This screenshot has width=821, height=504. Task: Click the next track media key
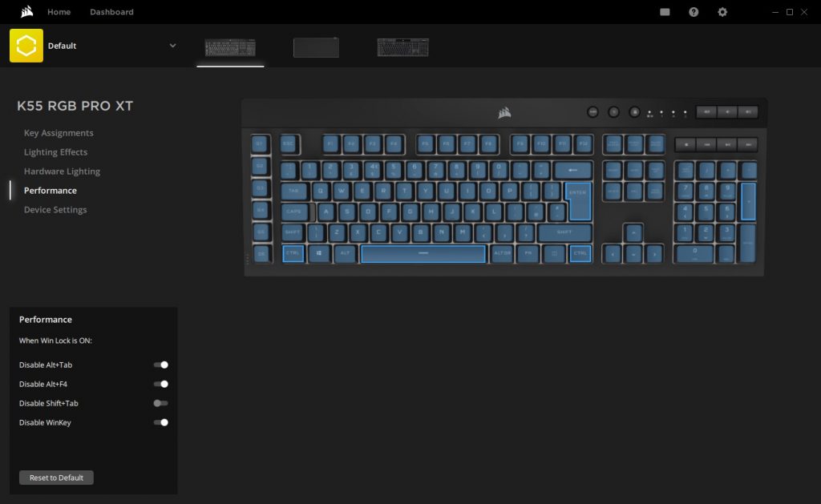[x=748, y=144]
